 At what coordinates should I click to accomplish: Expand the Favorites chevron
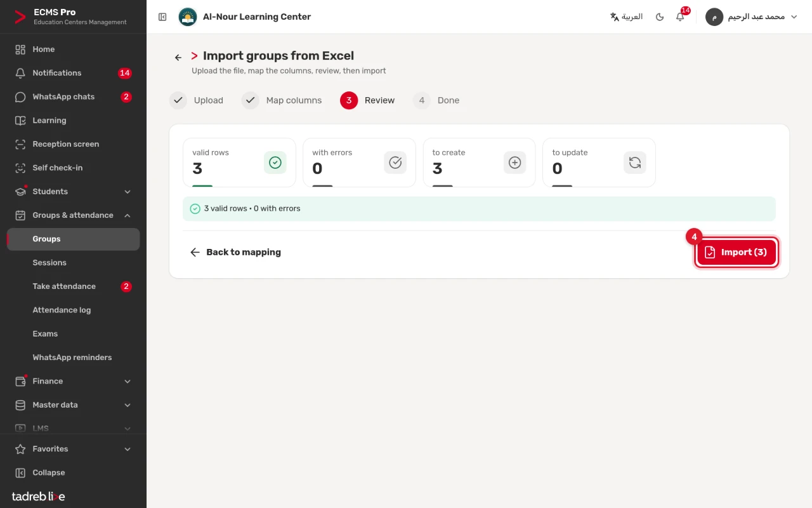click(128, 449)
